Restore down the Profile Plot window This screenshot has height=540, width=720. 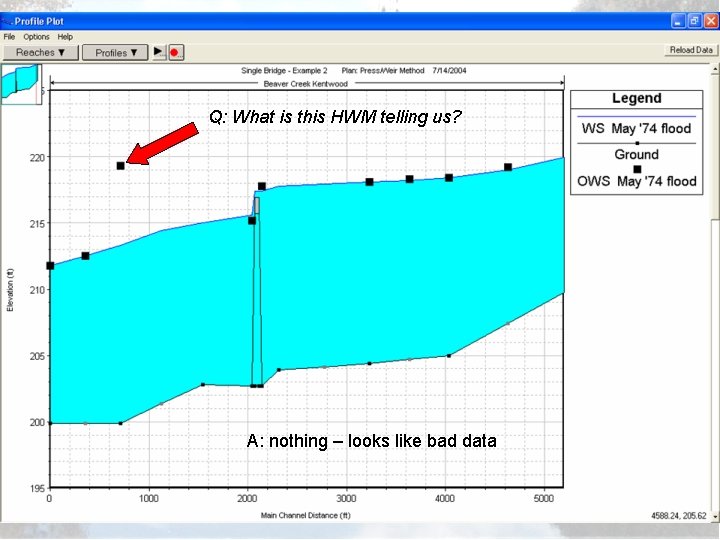point(695,21)
